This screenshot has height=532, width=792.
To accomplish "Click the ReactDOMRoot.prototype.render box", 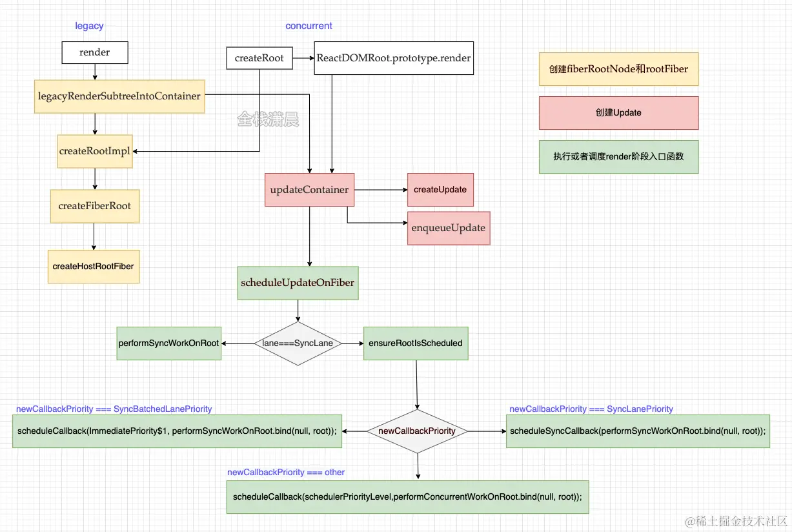I will 394,57.
